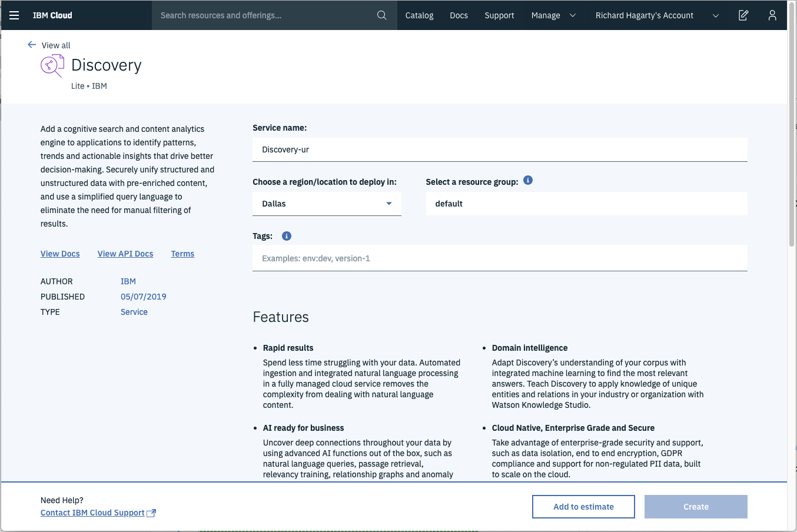Click the Need Help? text
Image resolution: width=797 pixels, height=532 pixels.
[62, 500]
